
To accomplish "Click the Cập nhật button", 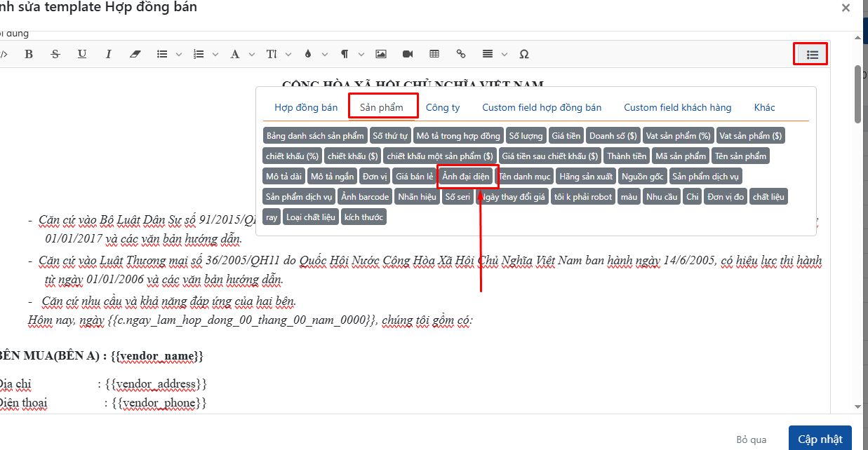I will coord(820,439).
